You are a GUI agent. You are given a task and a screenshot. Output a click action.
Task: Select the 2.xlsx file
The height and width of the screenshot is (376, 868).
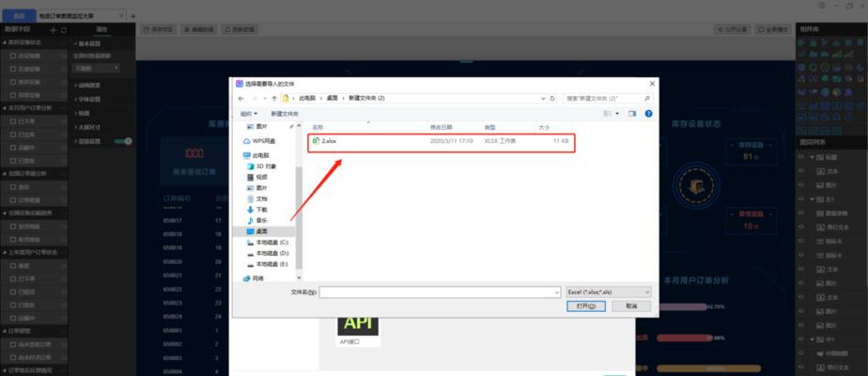pyautogui.click(x=442, y=141)
